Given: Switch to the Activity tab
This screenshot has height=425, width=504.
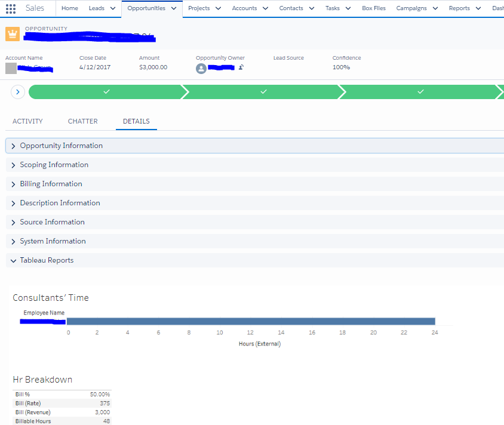Looking at the screenshot, I should (27, 121).
